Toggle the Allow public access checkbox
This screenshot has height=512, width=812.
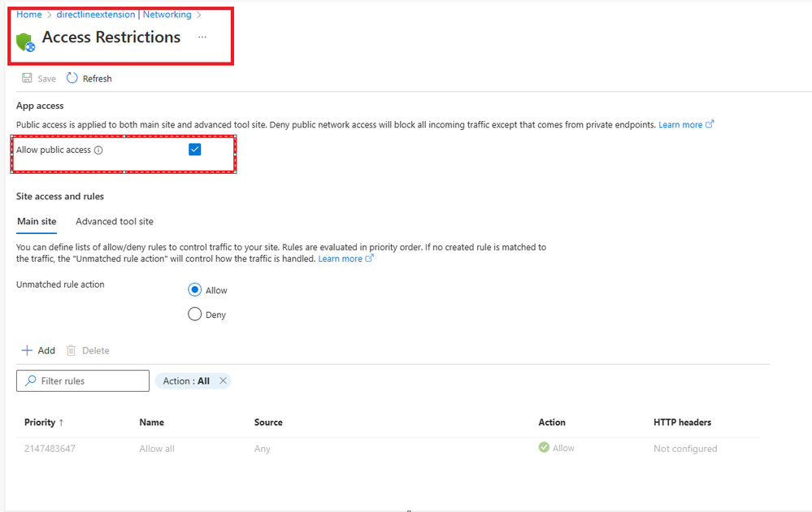coord(194,150)
